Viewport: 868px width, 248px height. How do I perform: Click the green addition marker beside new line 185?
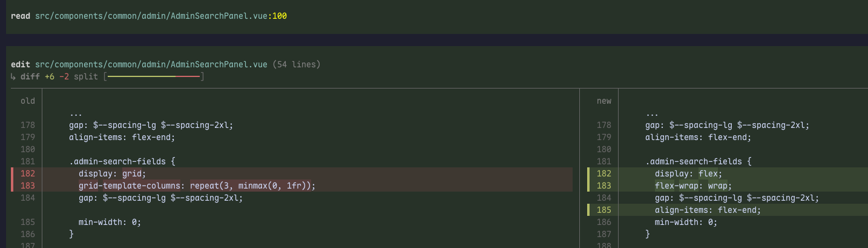pos(588,210)
